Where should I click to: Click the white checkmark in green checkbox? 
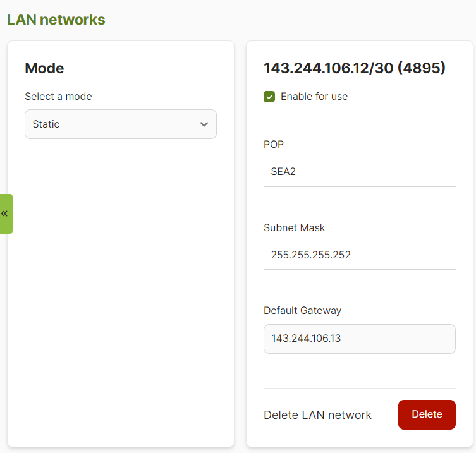[269, 97]
